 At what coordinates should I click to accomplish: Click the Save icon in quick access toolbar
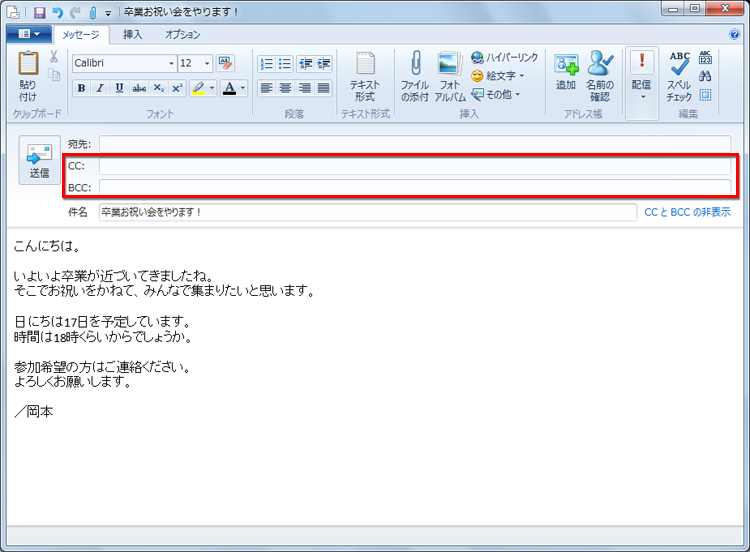[x=40, y=12]
